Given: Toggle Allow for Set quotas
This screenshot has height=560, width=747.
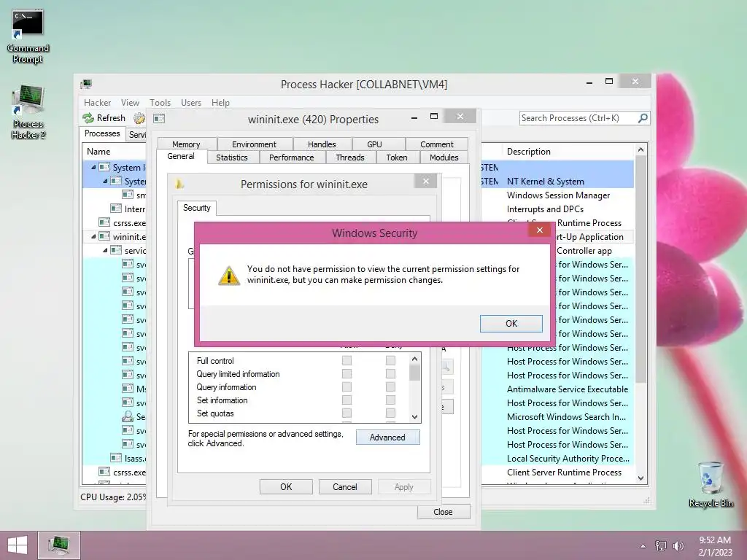Looking at the screenshot, I should 347,413.
